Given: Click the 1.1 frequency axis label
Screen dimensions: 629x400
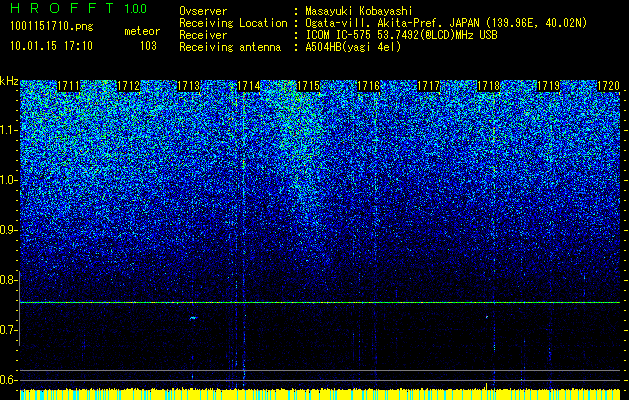Looking at the screenshot, I should pos(8,130).
